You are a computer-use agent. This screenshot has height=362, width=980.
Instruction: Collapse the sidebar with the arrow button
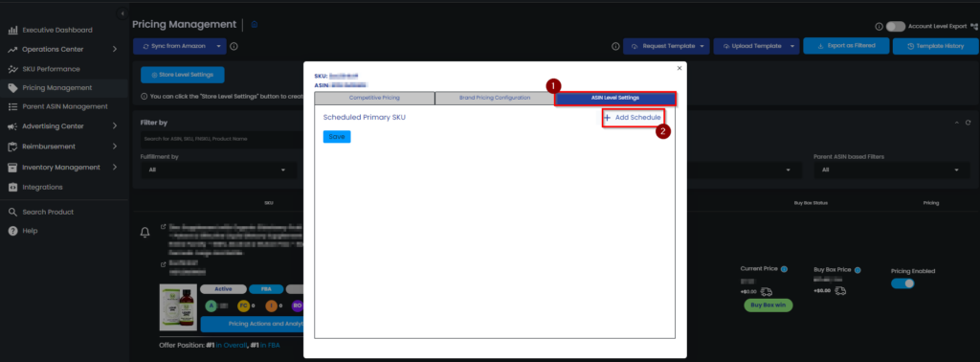tap(122, 13)
